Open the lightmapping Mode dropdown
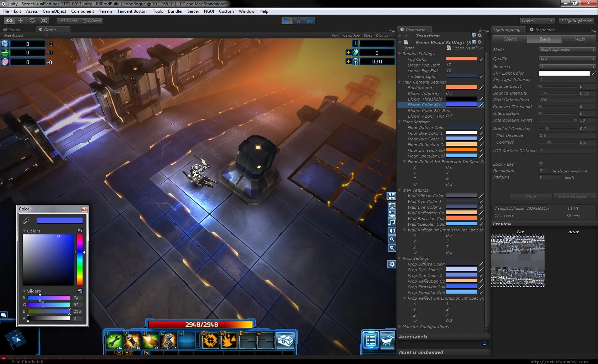 point(567,50)
